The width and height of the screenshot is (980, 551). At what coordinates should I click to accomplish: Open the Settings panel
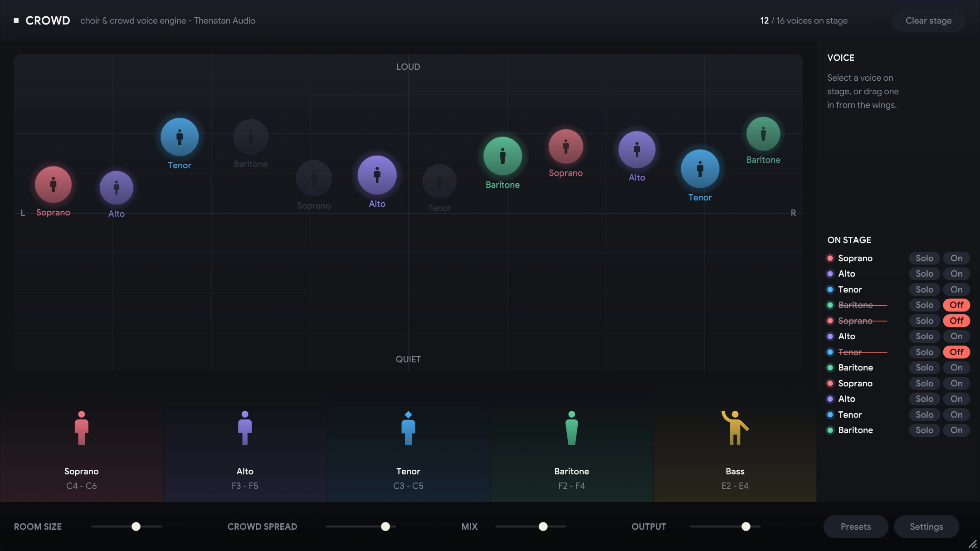(x=926, y=527)
